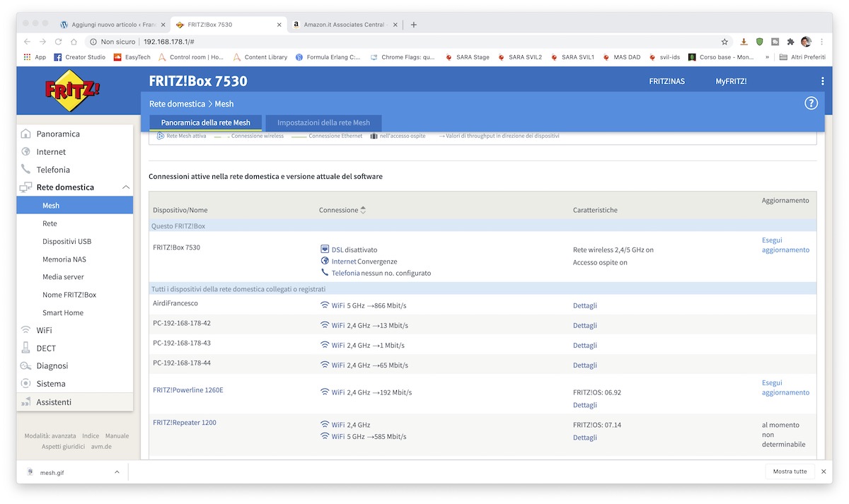The width and height of the screenshot is (849, 504).
Task: Open a new browser tab with plus
Action: point(414,25)
